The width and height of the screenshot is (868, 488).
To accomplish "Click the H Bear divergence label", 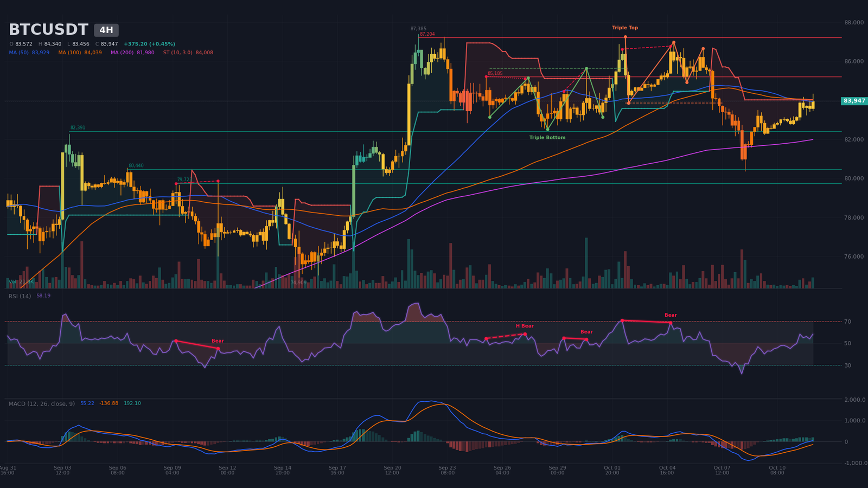I will pos(525,326).
